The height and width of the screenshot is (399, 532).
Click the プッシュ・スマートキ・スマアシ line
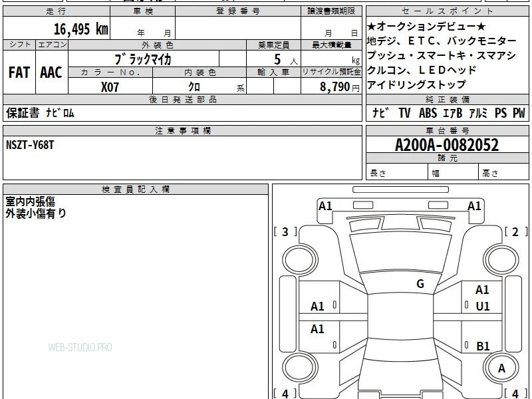[x=442, y=56]
